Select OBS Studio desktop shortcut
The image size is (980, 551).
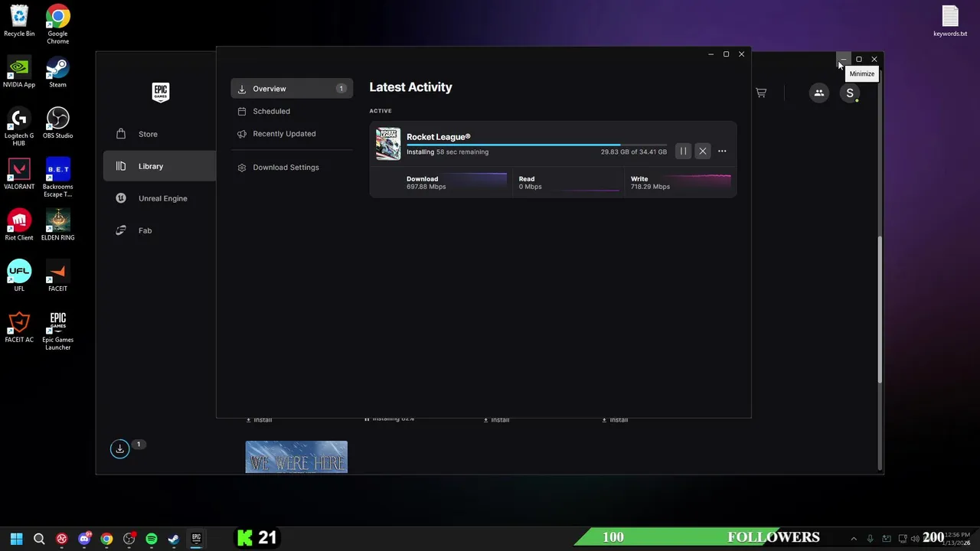pyautogui.click(x=57, y=123)
